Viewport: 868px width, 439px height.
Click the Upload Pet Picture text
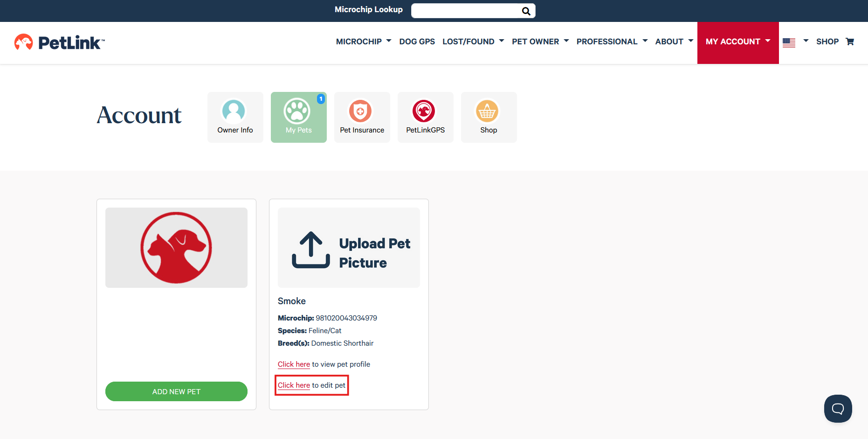pos(375,253)
